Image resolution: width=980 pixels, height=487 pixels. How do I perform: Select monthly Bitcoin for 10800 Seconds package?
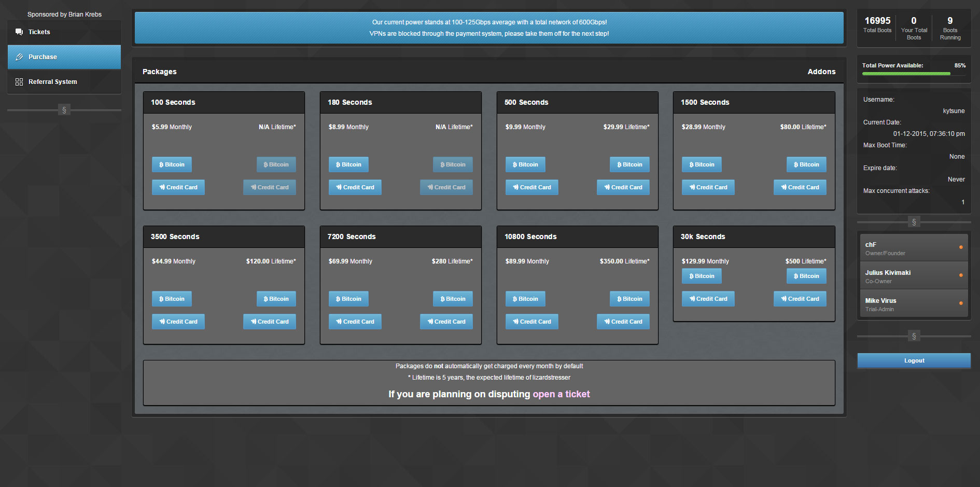pyautogui.click(x=525, y=299)
